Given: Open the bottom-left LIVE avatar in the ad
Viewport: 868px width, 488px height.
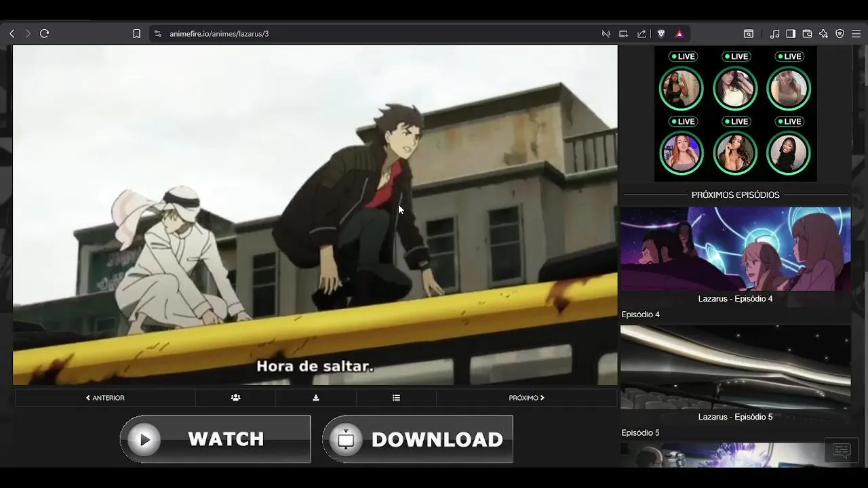Looking at the screenshot, I should (x=681, y=153).
